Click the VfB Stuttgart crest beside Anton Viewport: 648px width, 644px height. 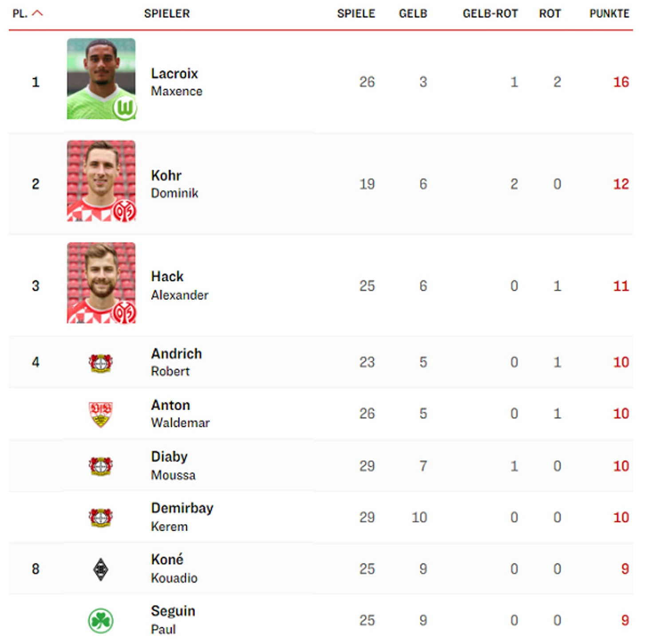click(x=101, y=414)
